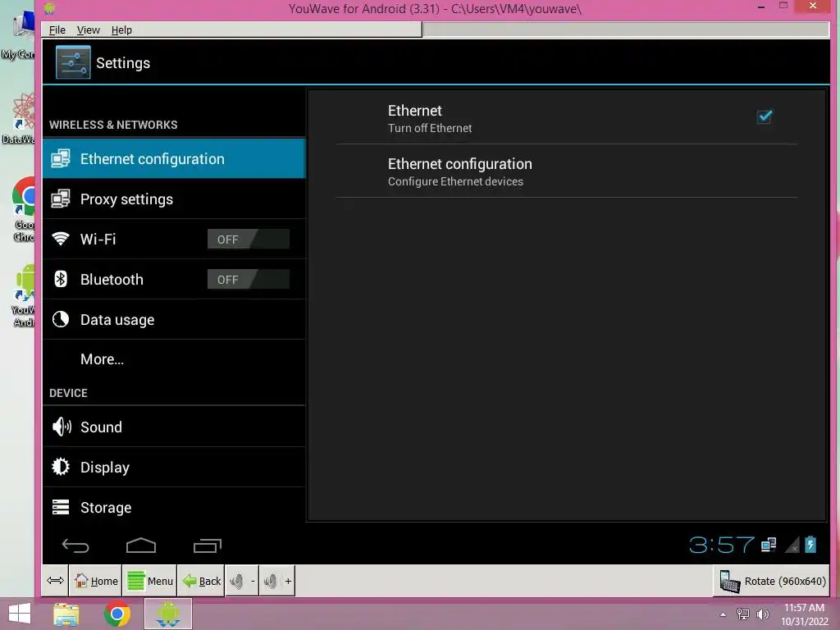Screen dimensions: 840x630
Task: Open Data usage settings
Action: [x=174, y=319]
